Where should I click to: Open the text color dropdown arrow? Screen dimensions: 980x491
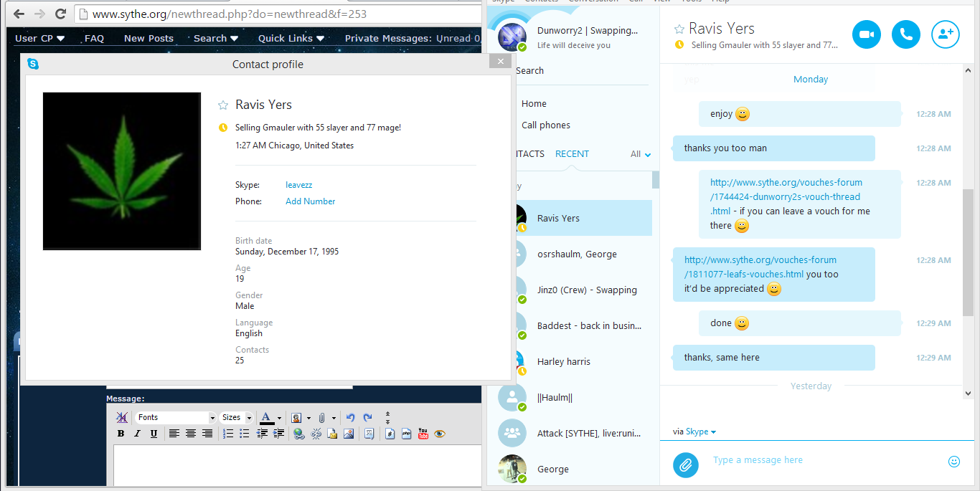click(279, 418)
